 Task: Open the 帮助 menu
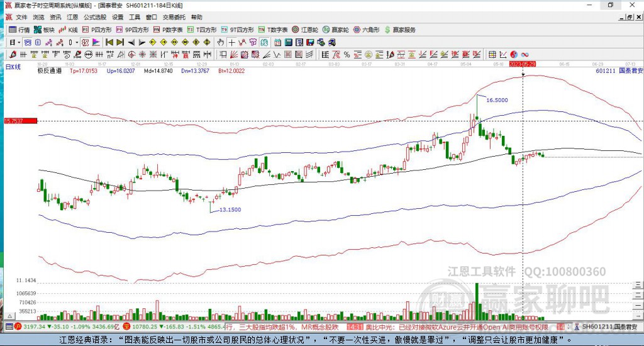197,17
